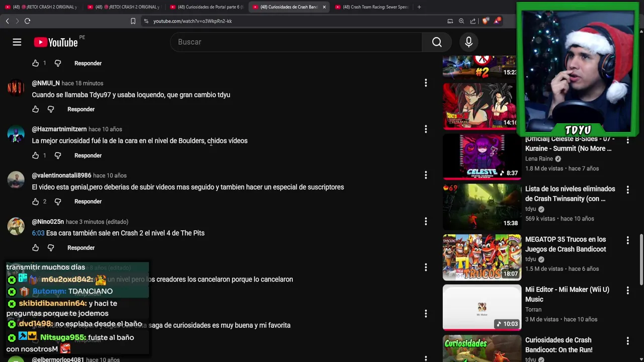
Task: Dislike the @Hazmartnimitzern comment
Action: pos(58,155)
